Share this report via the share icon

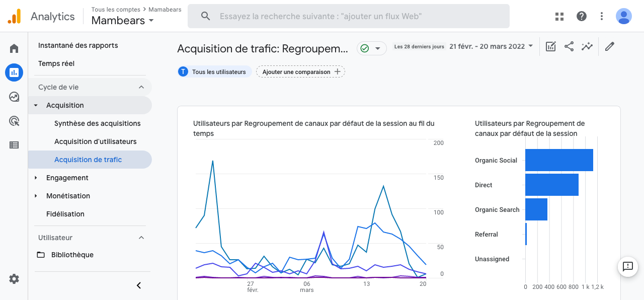pos(569,46)
